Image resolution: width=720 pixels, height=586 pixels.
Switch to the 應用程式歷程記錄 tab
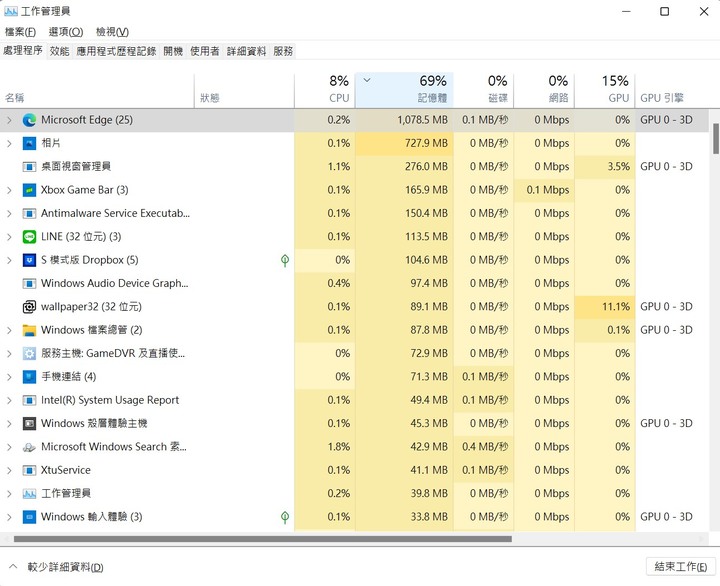click(116, 51)
